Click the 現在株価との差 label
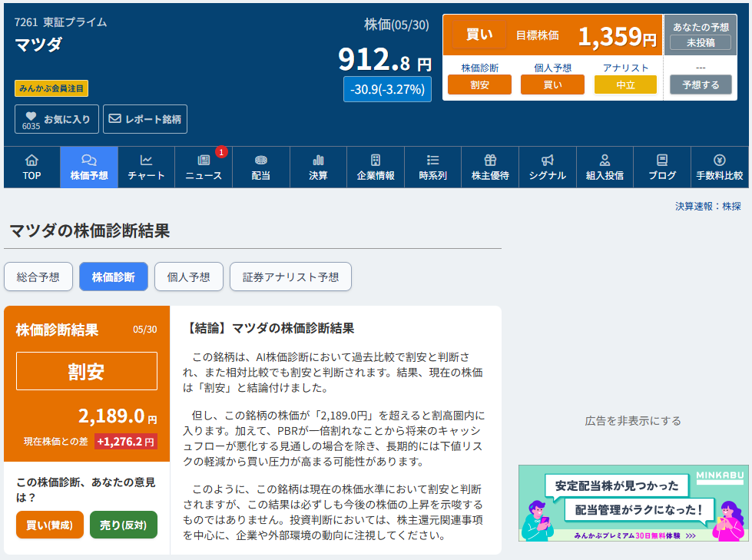The image size is (752, 560). pyautogui.click(x=55, y=442)
